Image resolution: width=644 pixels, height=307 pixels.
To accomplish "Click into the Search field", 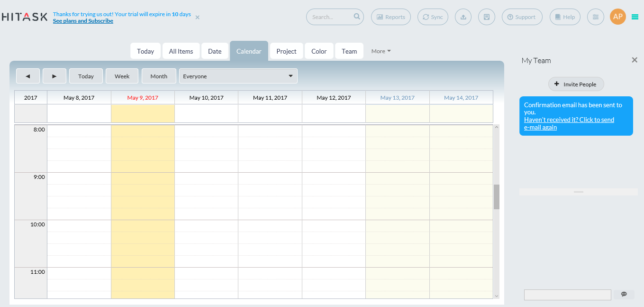I will (x=331, y=17).
